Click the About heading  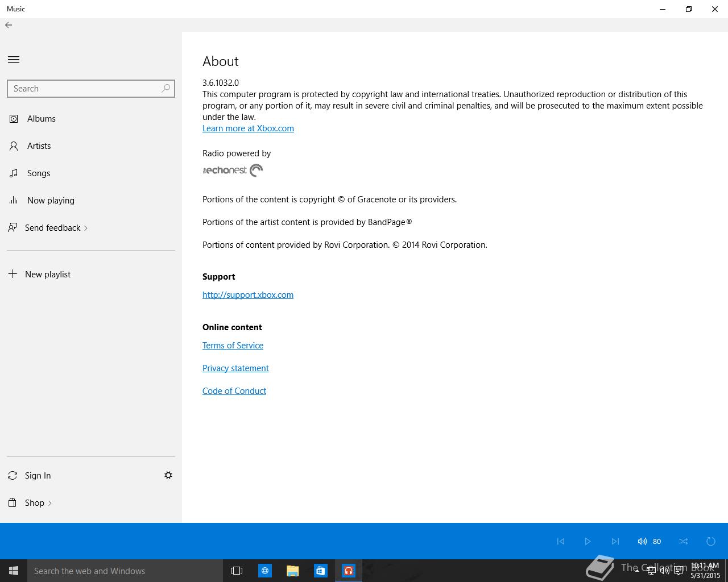(221, 61)
